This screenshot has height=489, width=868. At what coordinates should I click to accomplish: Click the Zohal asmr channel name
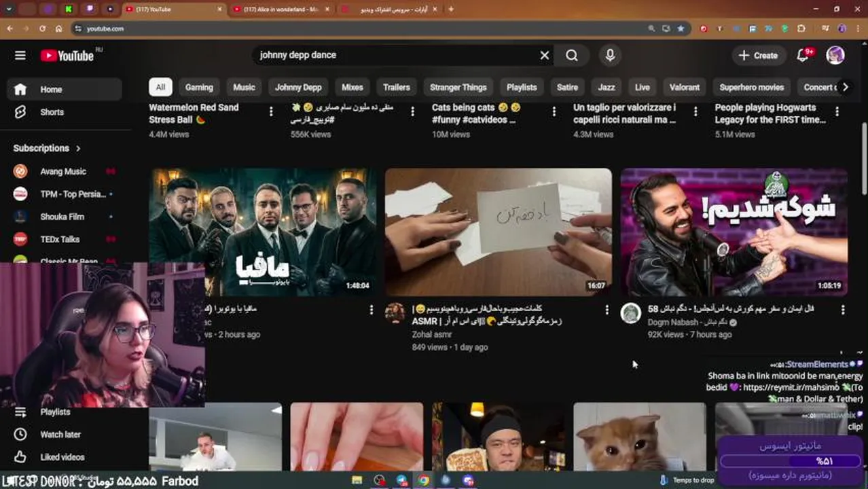tap(431, 334)
